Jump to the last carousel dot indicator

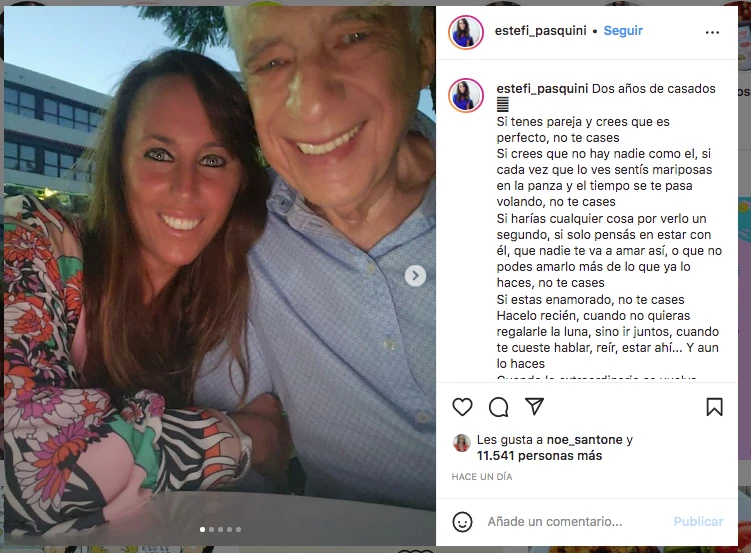[239, 530]
